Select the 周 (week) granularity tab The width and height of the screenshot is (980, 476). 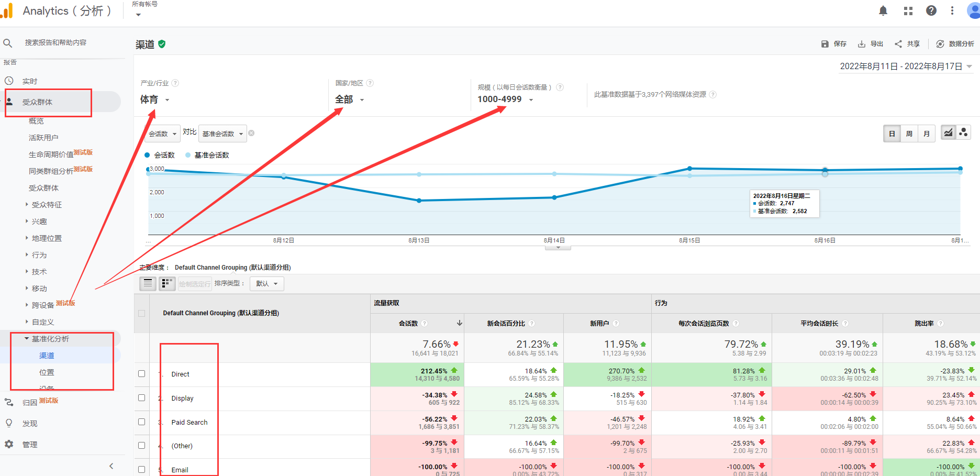click(909, 134)
